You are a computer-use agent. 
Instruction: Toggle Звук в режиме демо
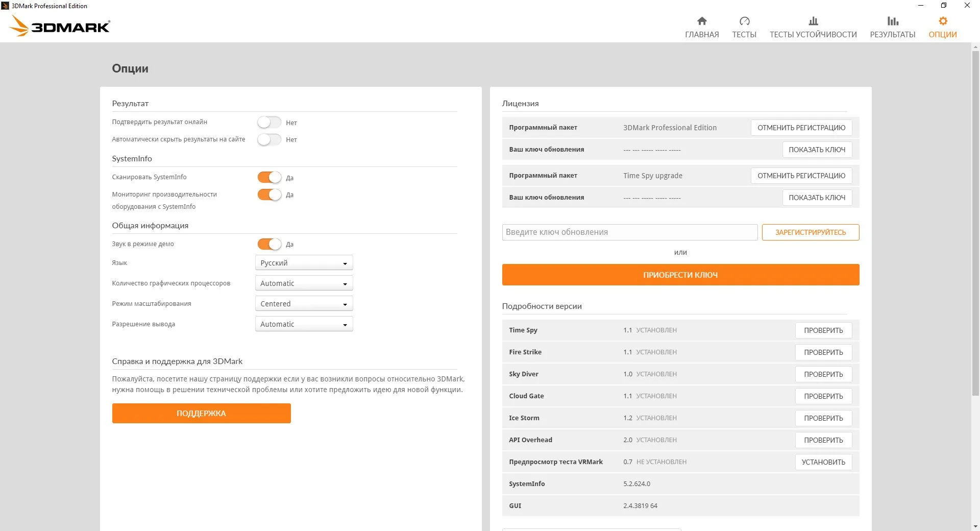click(x=269, y=244)
